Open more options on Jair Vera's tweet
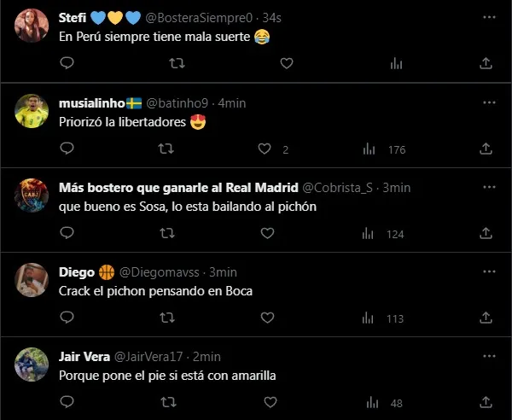Screen dimensions: 512x420 [x=486, y=356]
